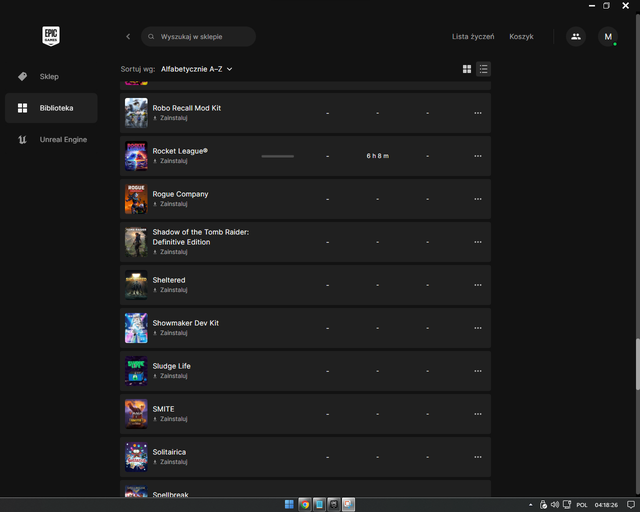Open the blue taskbar app icon

pos(319,505)
